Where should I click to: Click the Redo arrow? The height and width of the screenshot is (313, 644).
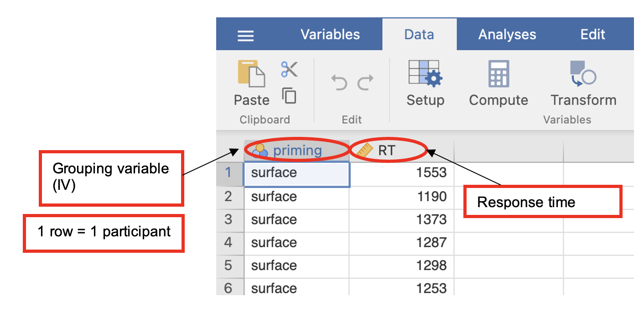[365, 83]
